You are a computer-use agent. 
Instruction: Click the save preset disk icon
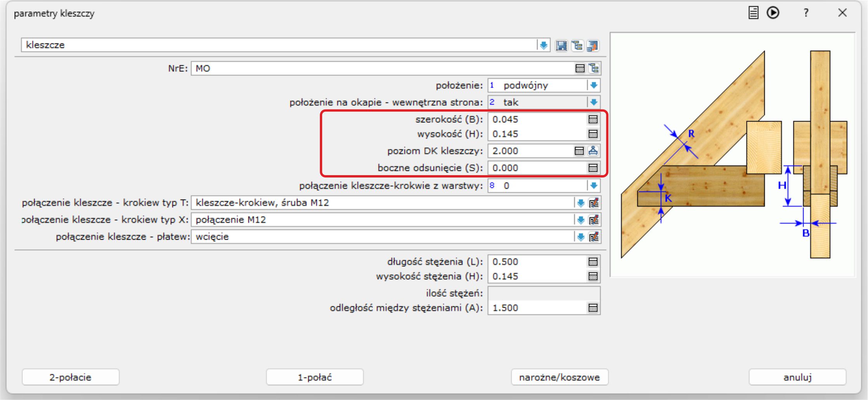tap(561, 45)
